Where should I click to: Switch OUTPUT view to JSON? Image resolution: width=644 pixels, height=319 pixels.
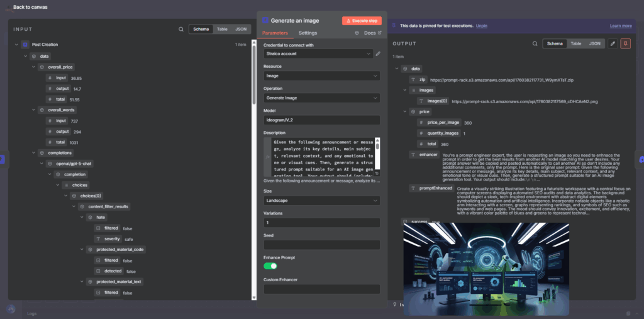coord(594,43)
